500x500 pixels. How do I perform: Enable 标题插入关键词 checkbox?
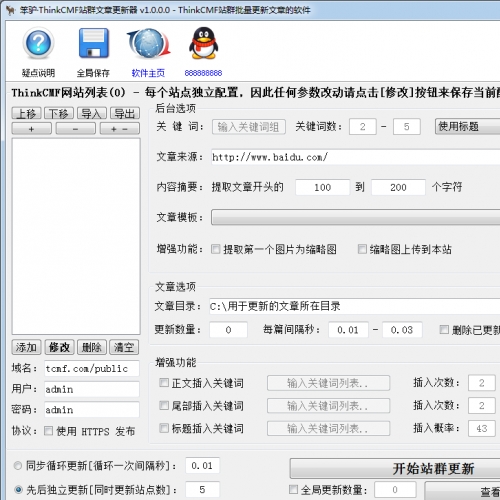click(164, 428)
